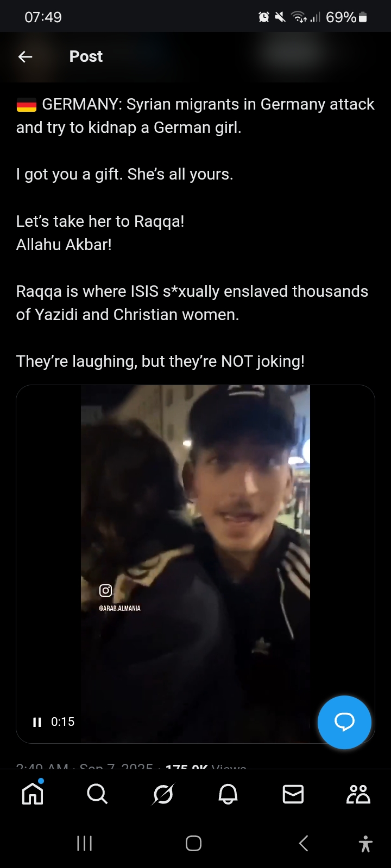Go back using the top-left arrow

(26, 56)
